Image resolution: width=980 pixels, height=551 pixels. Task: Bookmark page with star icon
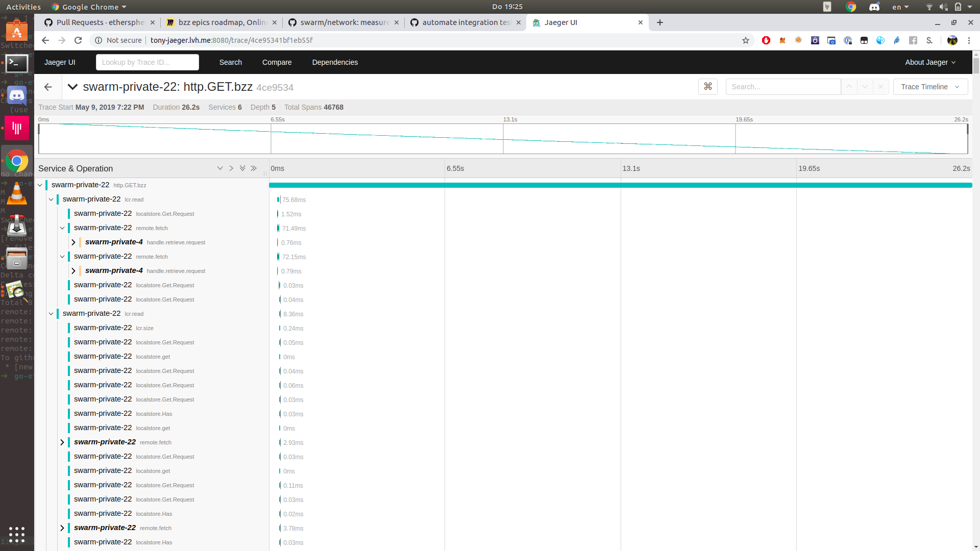pos(745,40)
